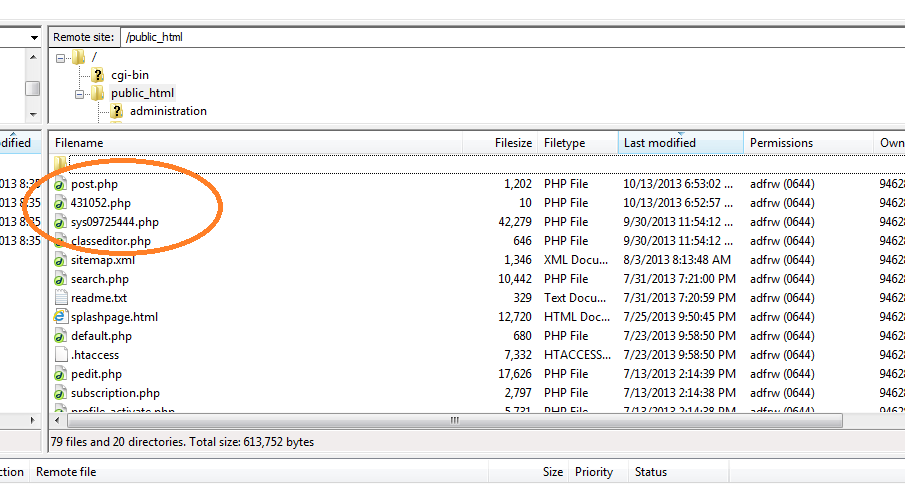Click the status bar file count text
Screen dimensions: 905x488
tap(182, 442)
